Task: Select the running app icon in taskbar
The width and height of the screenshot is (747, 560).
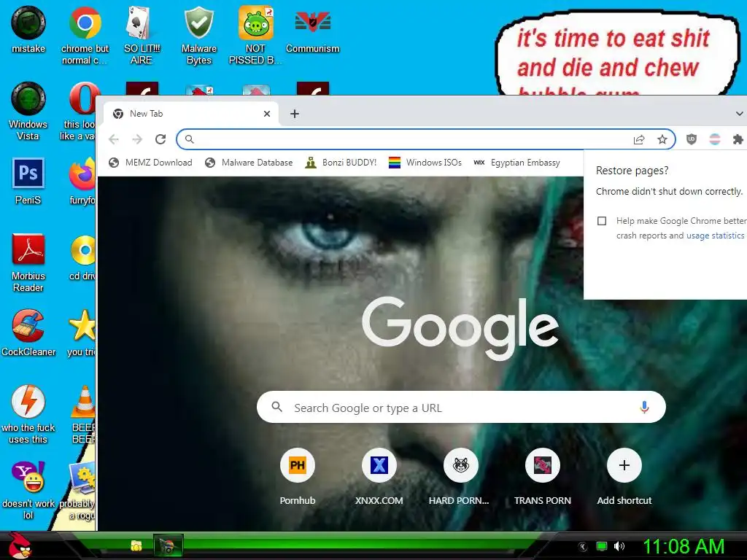Action: click(168, 545)
